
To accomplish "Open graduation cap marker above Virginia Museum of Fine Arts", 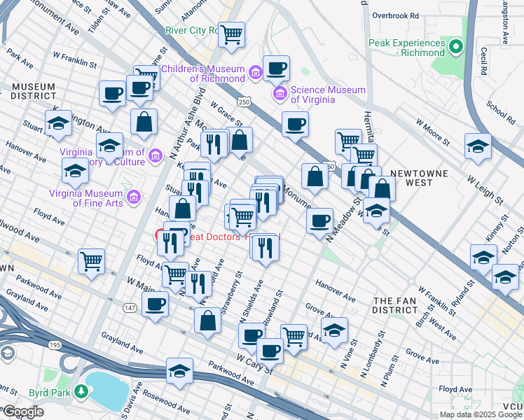I will (75, 171).
